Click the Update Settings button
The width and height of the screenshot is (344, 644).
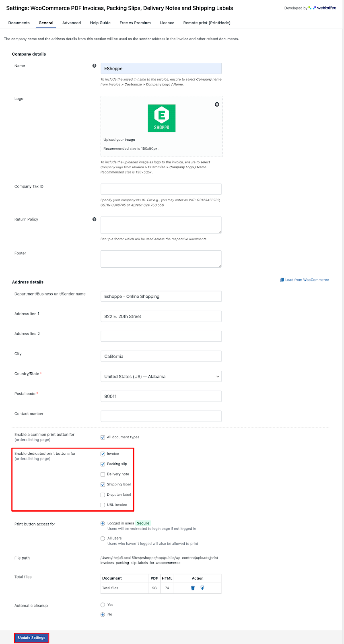point(31,638)
